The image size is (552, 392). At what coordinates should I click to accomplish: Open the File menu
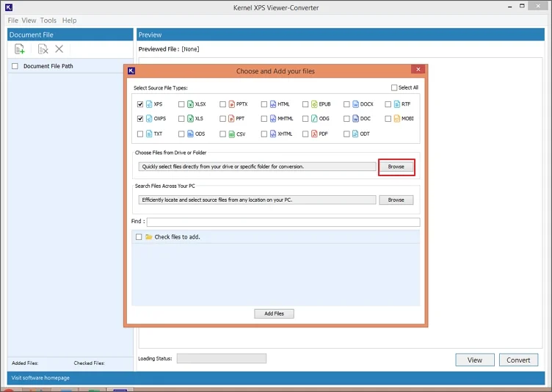tap(12, 21)
